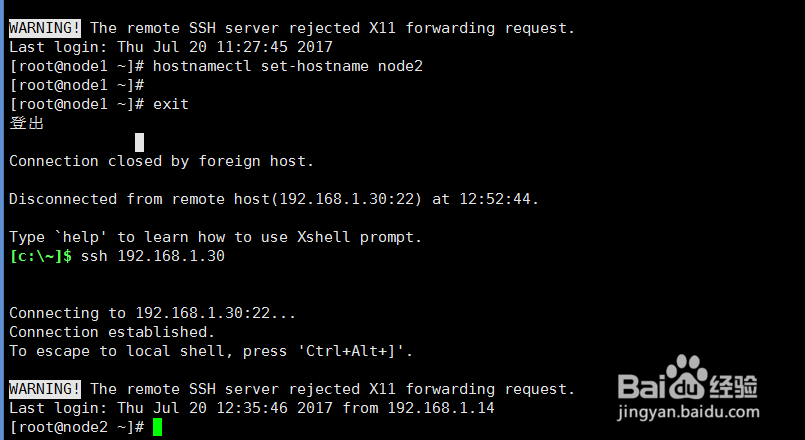Click the "Last login" line from 192.168.1.14
This screenshot has height=440, width=805.
pyautogui.click(x=251, y=408)
